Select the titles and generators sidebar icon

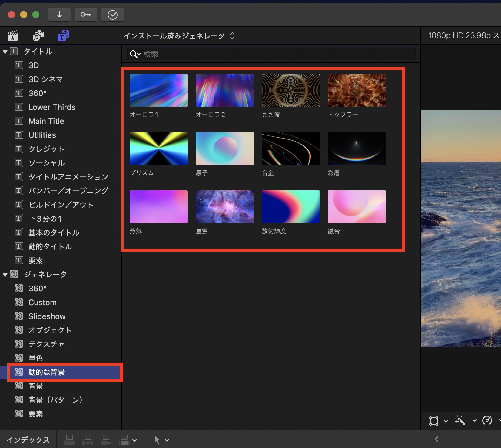coord(63,36)
